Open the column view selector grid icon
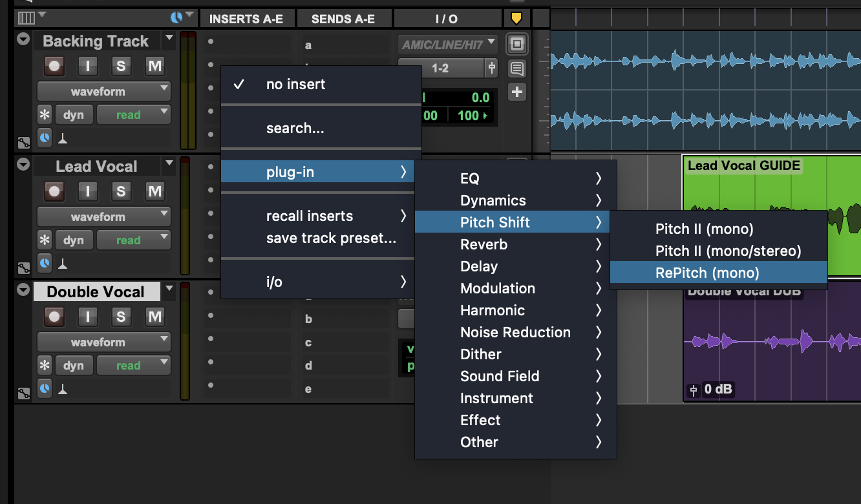The height and width of the screenshot is (504, 861). pyautogui.click(x=26, y=17)
